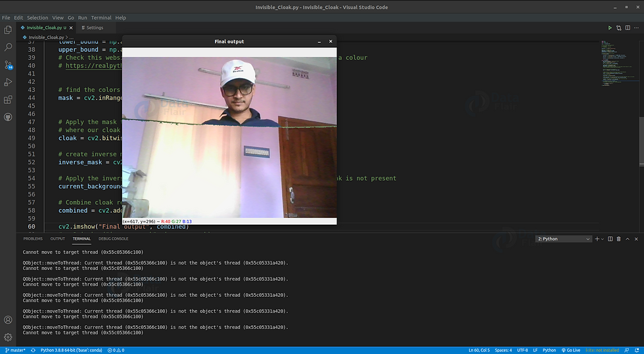Open the File menu

coord(6,18)
